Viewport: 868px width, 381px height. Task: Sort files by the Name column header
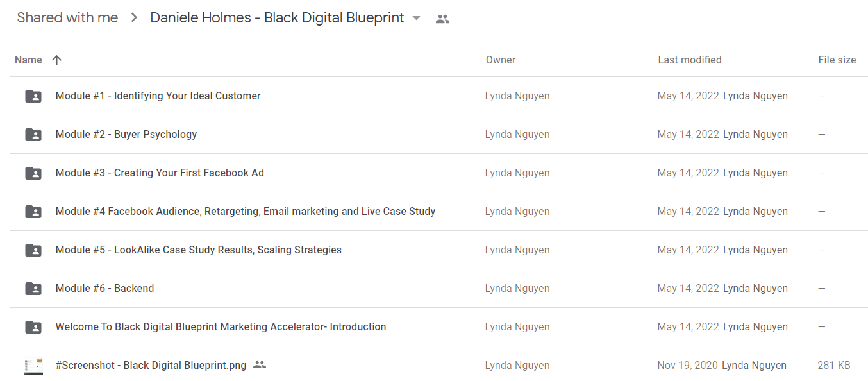pos(28,60)
